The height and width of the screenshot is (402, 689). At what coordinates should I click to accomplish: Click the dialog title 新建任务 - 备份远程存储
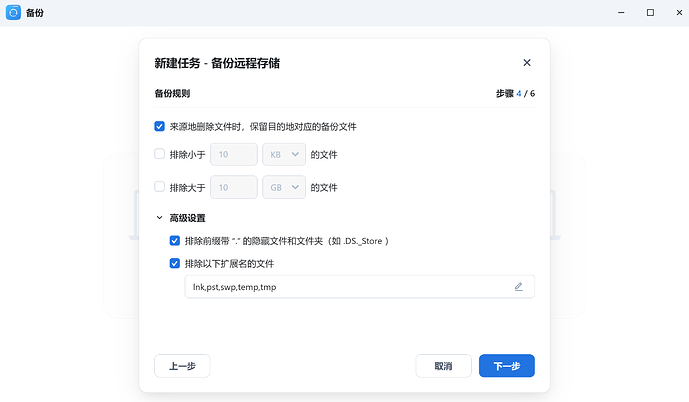click(x=217, y=63)
